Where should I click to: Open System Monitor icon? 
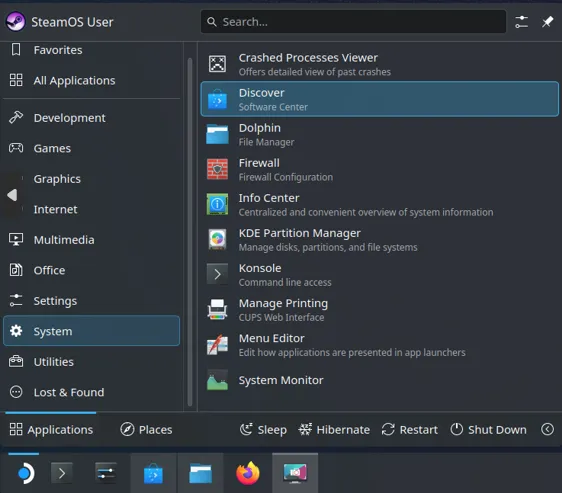[x=217, y=380]
